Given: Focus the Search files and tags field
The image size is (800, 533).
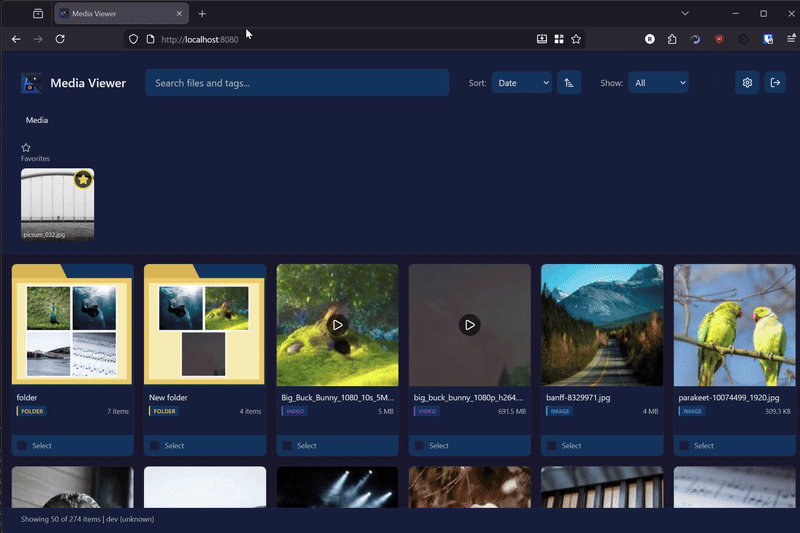Looking at the screenshot, I should [297, 83].
